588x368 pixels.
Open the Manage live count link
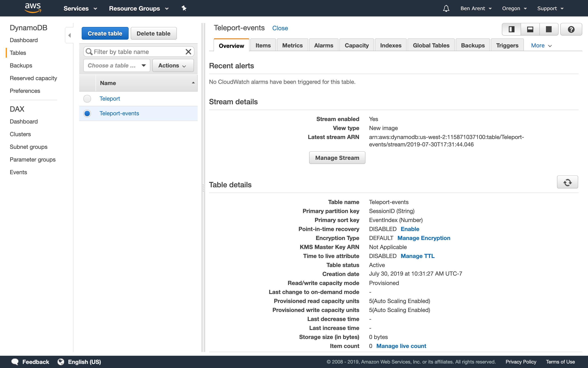(401, 346)
